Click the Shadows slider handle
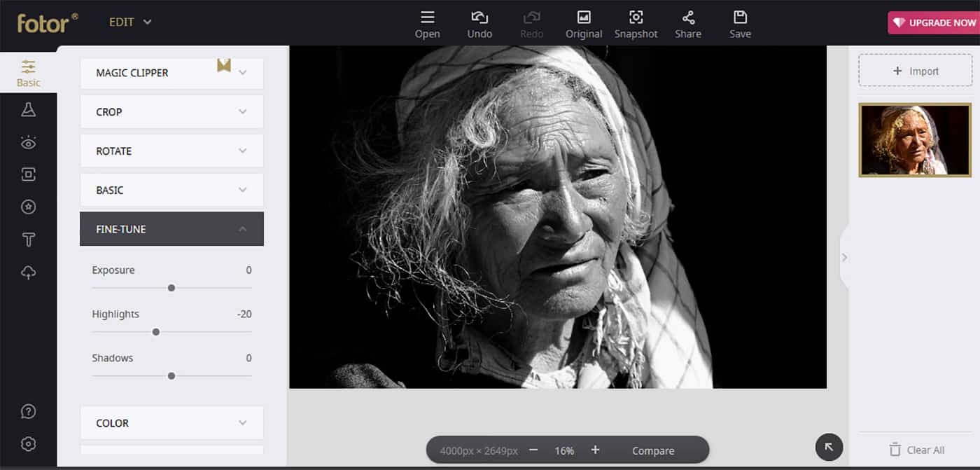 point(171,376)
